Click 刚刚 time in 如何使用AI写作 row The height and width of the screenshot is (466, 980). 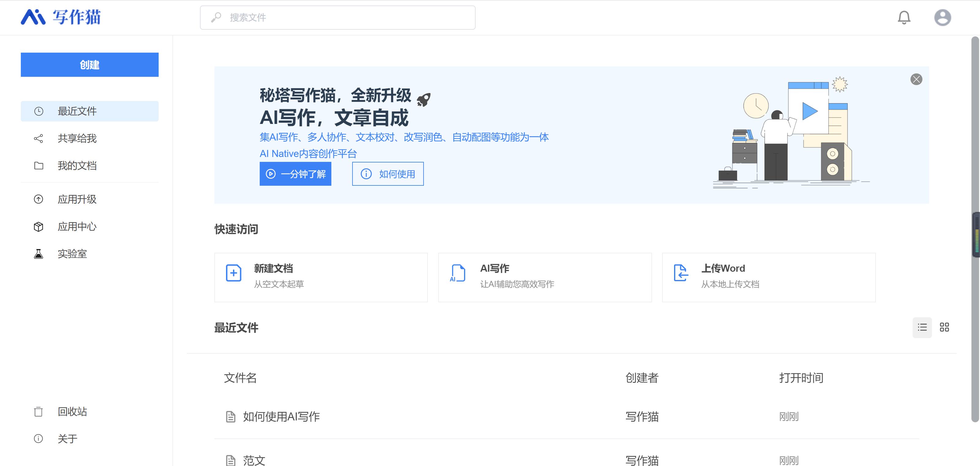tap(789, 417)
